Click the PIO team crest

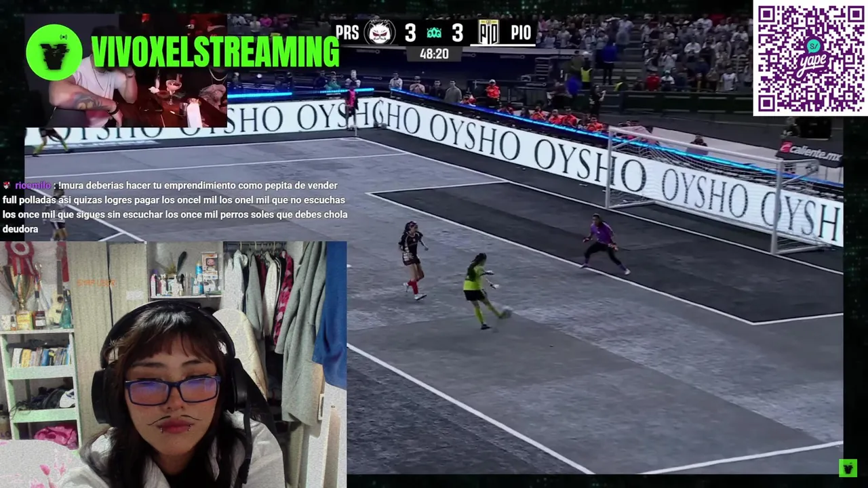coord(489,33)
